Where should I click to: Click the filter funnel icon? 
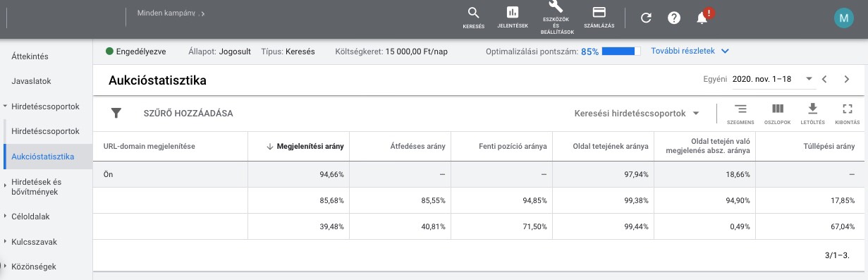116,113
